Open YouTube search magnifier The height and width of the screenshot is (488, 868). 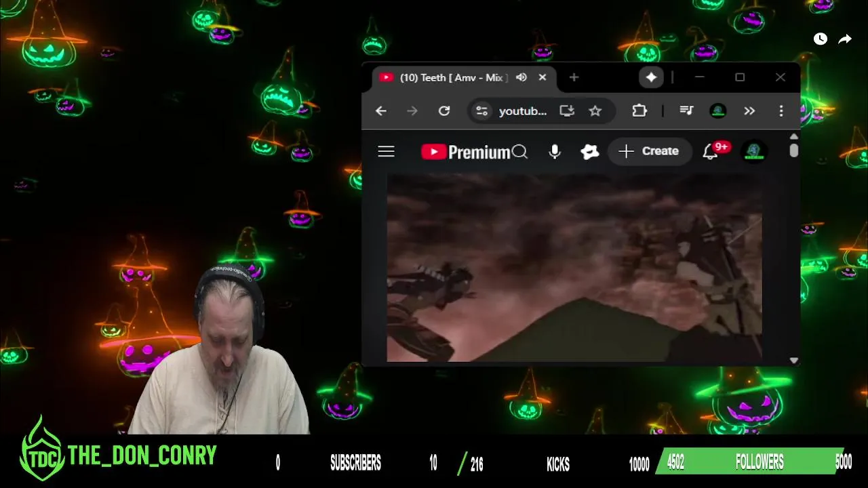tap(520, 151)
